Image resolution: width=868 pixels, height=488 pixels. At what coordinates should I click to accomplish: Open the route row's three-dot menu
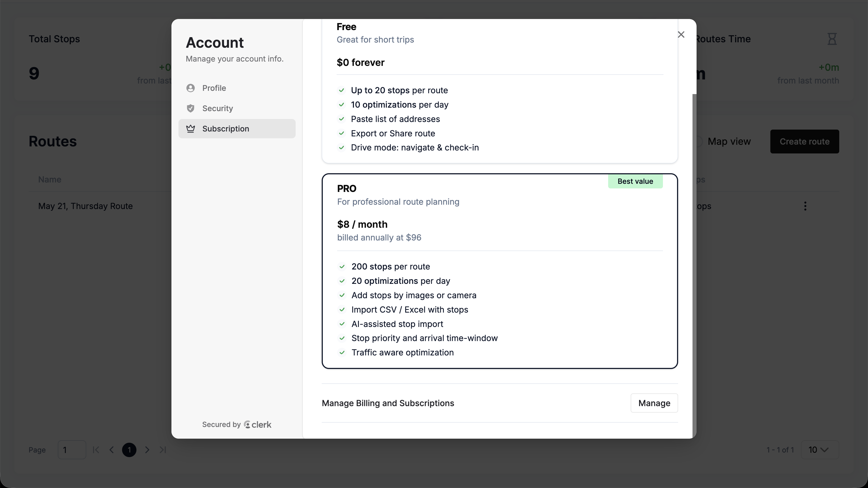point(805,206)
